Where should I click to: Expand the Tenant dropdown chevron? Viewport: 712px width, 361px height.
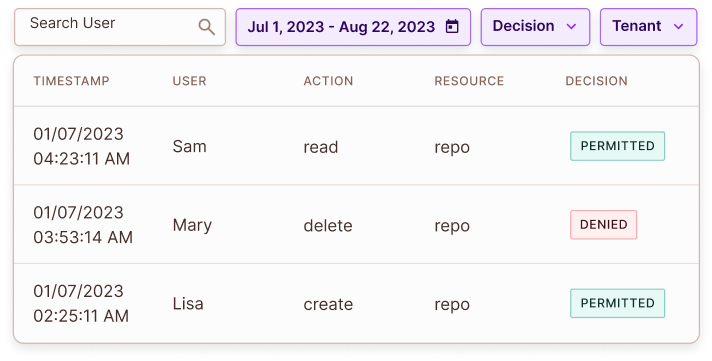coord(678,26)
